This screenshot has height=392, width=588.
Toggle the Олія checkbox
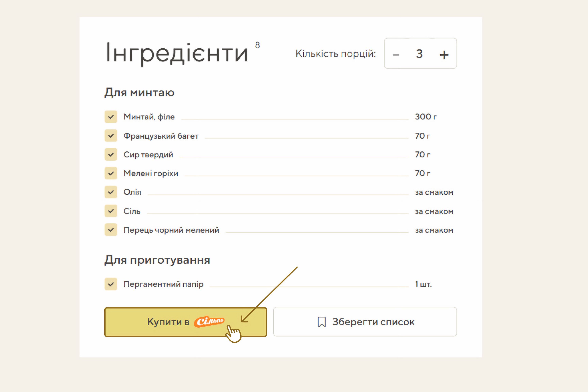pos(111,192)
